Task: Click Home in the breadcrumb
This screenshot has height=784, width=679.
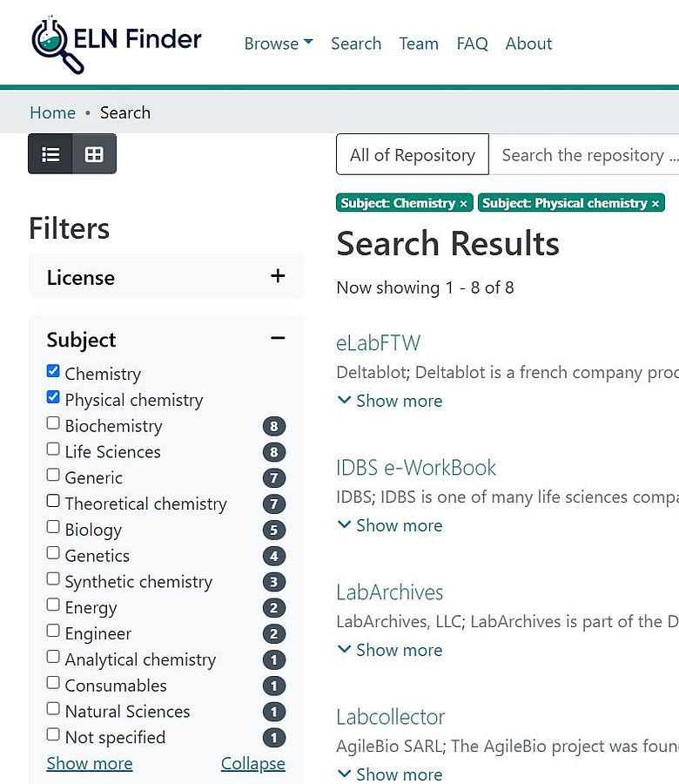Action: coord(52,112)
